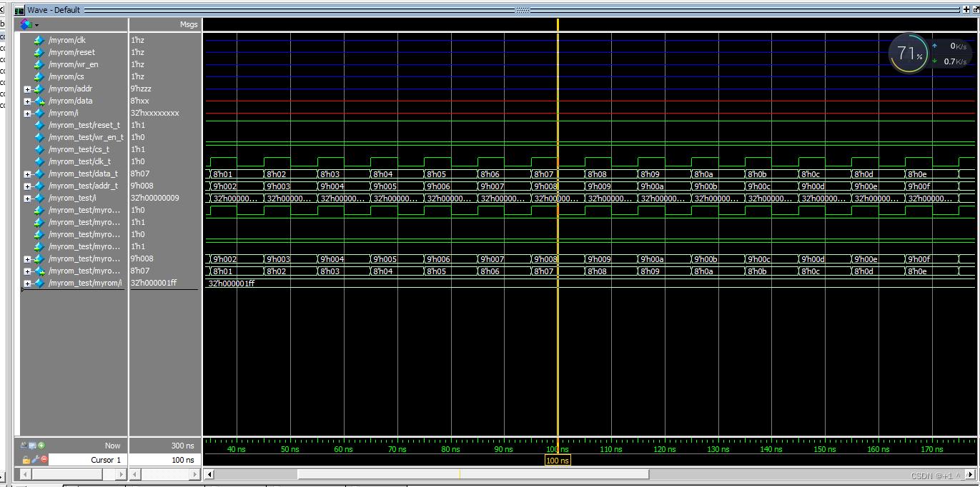Click the /myrom/cs signal icon
This screenshot has height=487, width=980.
(39, 76)
